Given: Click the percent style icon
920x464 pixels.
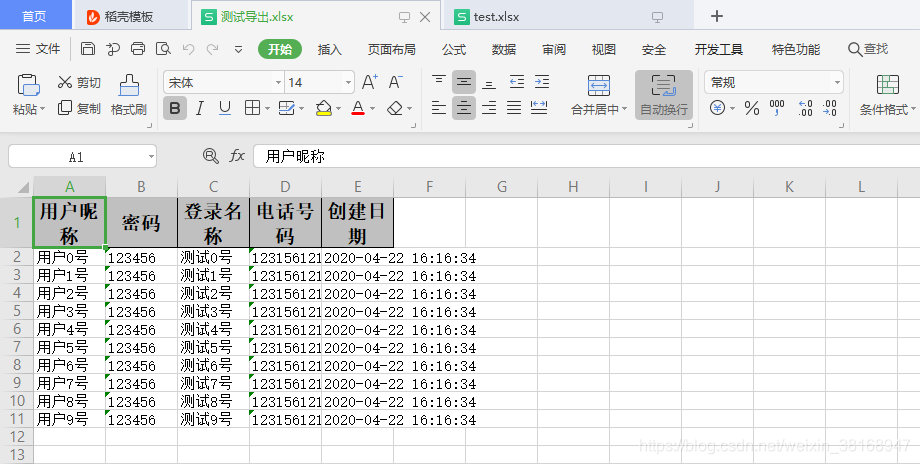Looking at the screenshot, I should 752,108.
